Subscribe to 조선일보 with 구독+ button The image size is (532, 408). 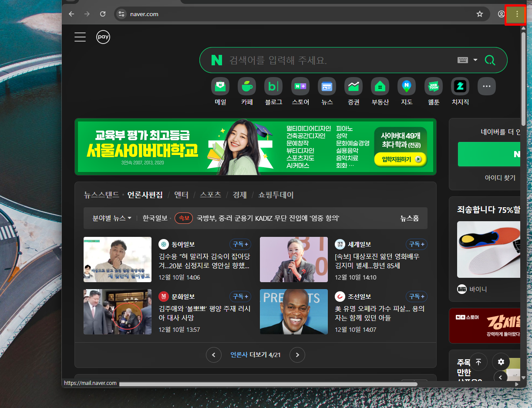point(417,297)
